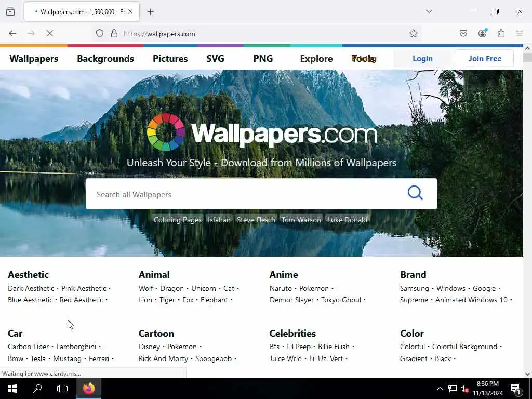Open the notification center icon
The image size is (532, 399).
click(515, 389)
